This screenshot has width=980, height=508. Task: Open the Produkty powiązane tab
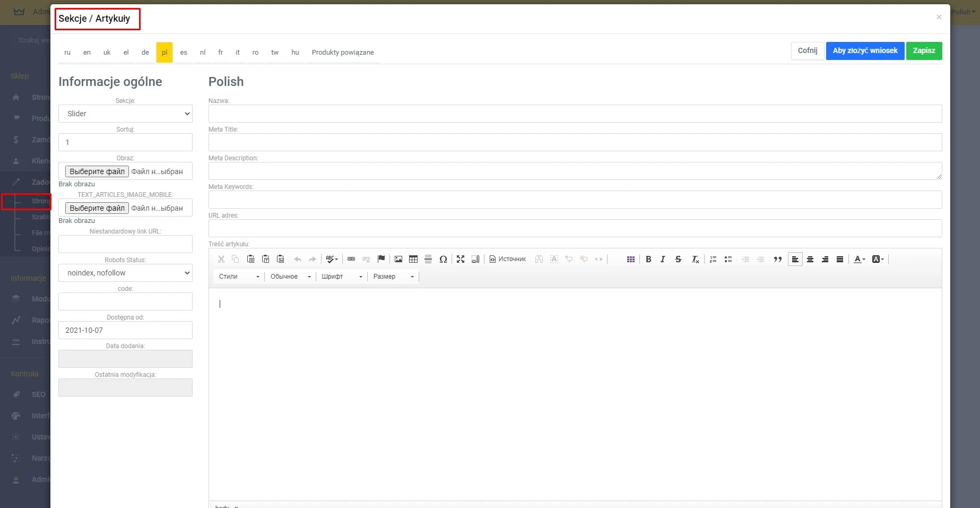click(x=343, y=52)
